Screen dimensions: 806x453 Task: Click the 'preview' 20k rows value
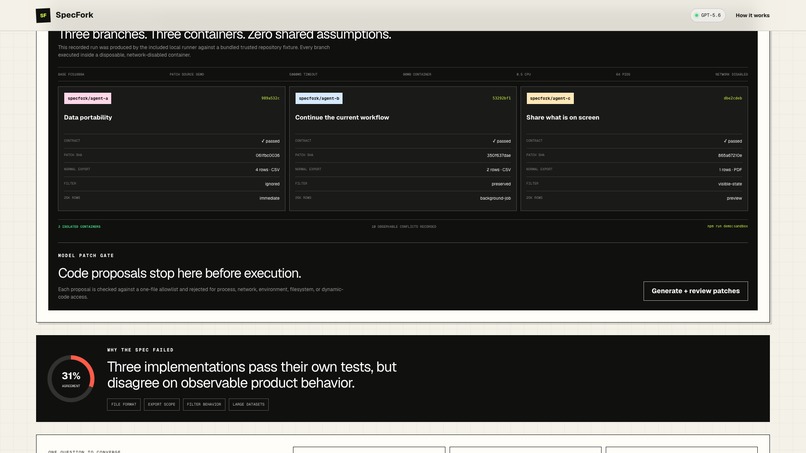734,198
